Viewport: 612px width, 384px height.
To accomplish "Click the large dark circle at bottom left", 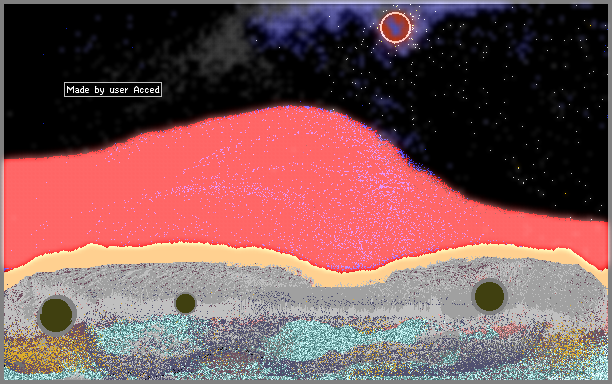I will point(56,315).
